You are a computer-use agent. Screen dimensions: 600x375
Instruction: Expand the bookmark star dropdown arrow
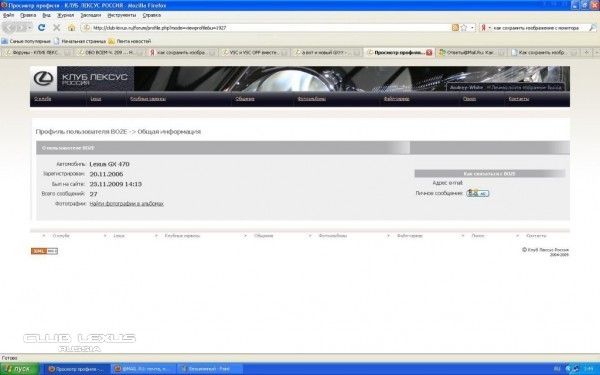coord(472,28)
